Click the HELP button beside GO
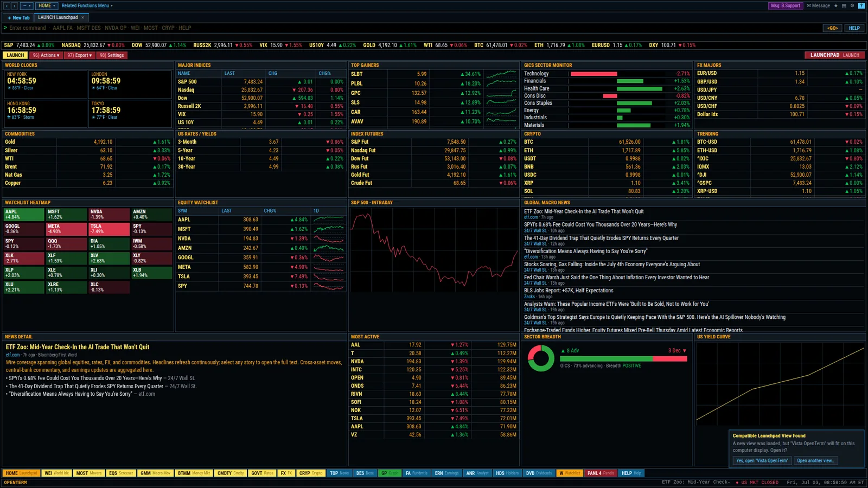The height and width of the screenshot is (488, 868). coord(854,28)
